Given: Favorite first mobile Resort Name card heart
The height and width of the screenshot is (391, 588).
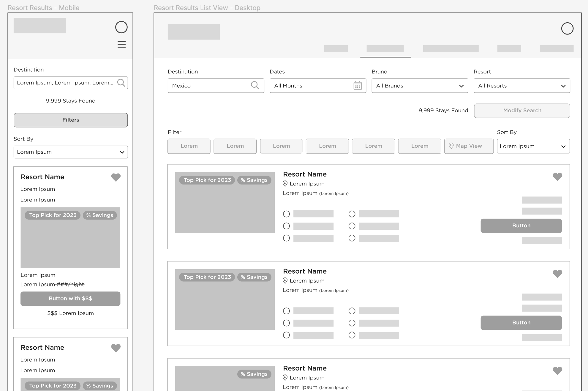Looking at the screenshot, I should pos(116,177).
